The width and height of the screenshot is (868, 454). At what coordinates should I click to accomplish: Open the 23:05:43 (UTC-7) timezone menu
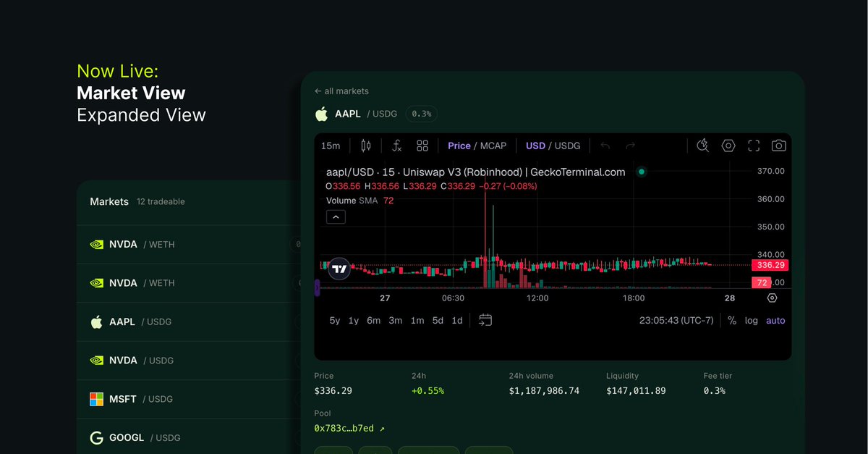676,320
